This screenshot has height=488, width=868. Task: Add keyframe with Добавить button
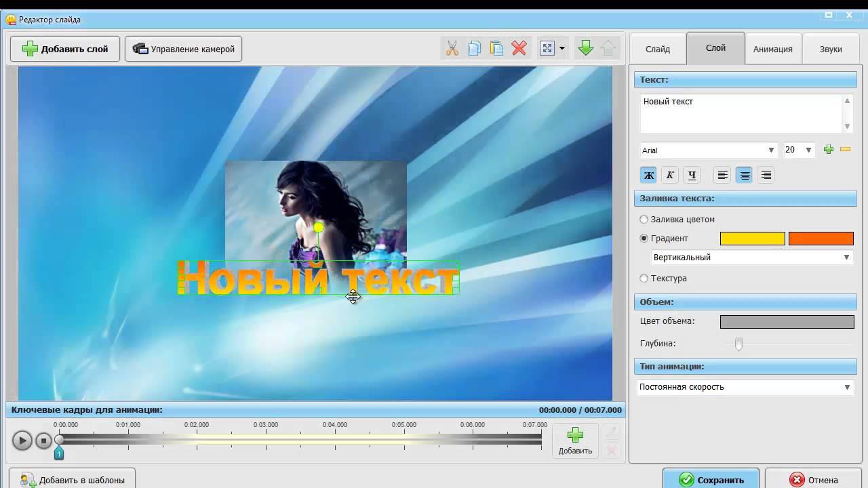coord(575,441)
